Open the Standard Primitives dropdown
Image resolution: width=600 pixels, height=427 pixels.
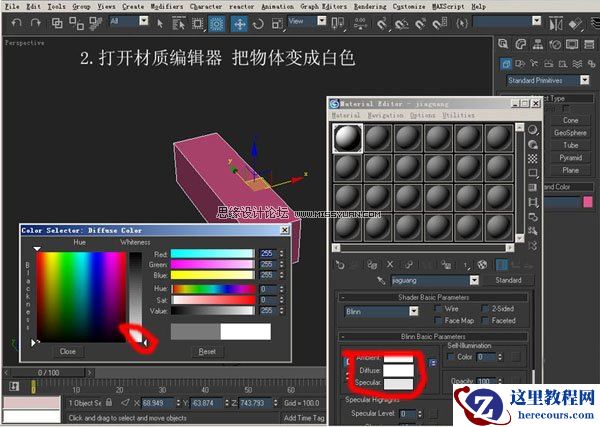point(584,80)
